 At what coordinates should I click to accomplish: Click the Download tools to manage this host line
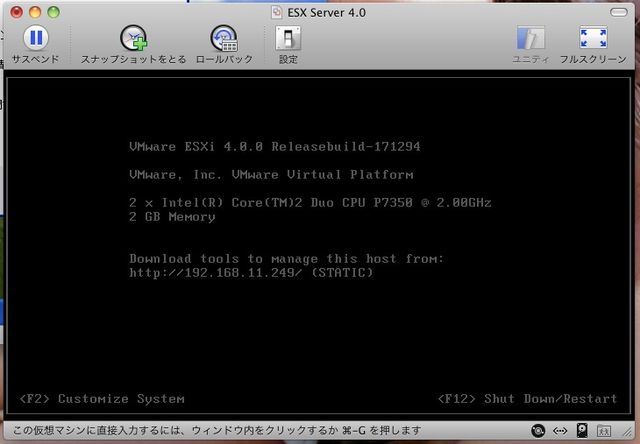pos(286,259)
